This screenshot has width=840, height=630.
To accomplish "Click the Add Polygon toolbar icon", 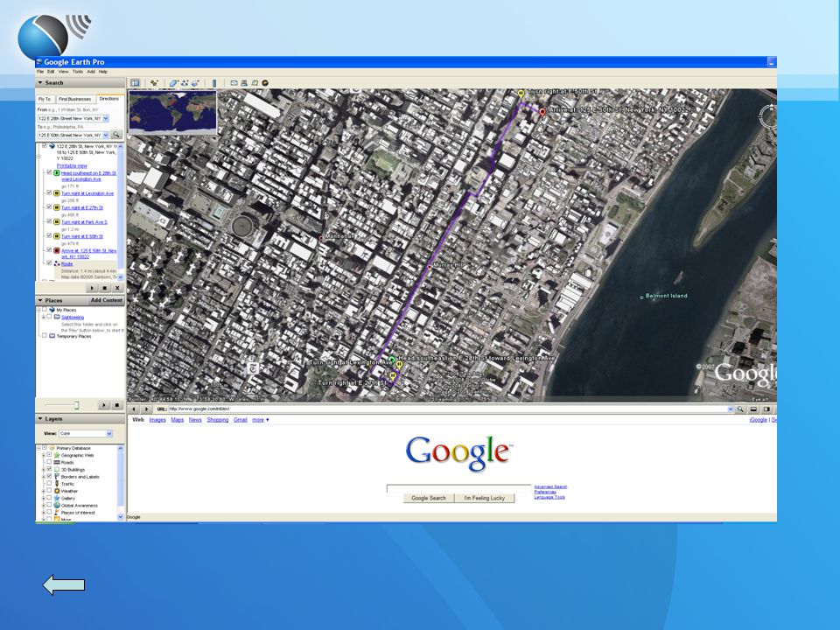I will pos(173,83).
